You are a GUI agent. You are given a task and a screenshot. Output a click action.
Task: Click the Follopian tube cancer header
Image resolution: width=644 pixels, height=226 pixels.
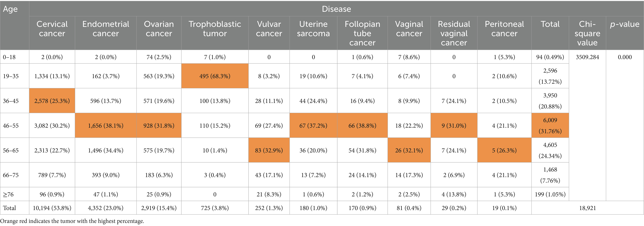362,33
